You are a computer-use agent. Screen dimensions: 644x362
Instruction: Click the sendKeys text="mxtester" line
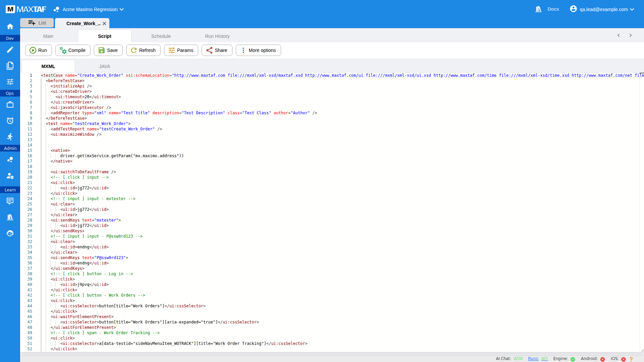tap(86, 220)
